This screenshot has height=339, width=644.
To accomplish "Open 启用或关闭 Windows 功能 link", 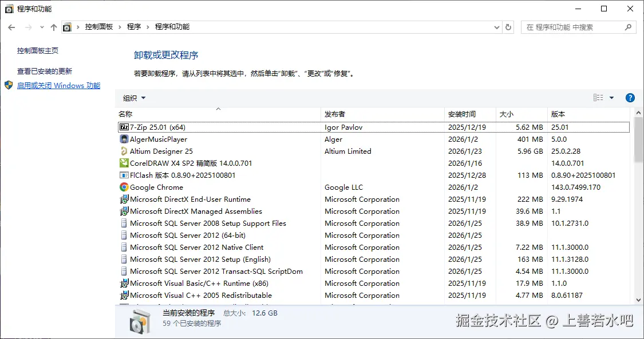I will click(x=59, y=85).
